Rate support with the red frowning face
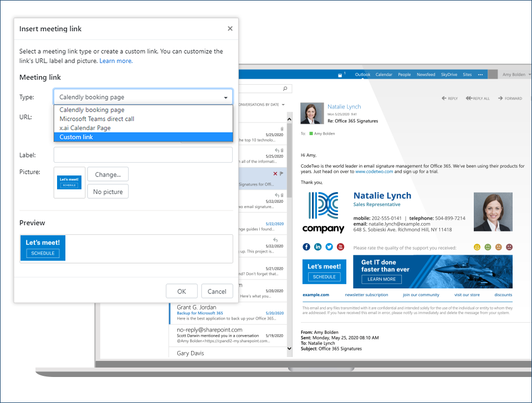This screenshot has height=403, width=532. tap(509, 247)
